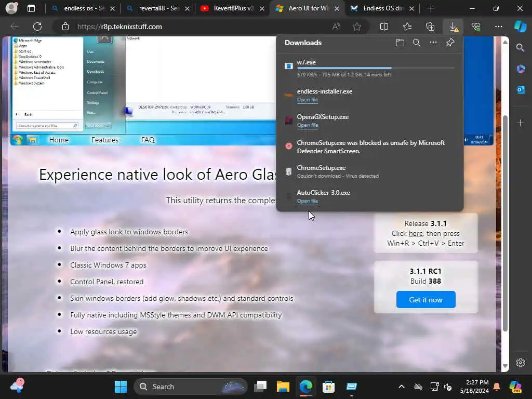Open file link under AutoClicker-3.0.exe
532x399 pixels.
[x=308, y=201]
